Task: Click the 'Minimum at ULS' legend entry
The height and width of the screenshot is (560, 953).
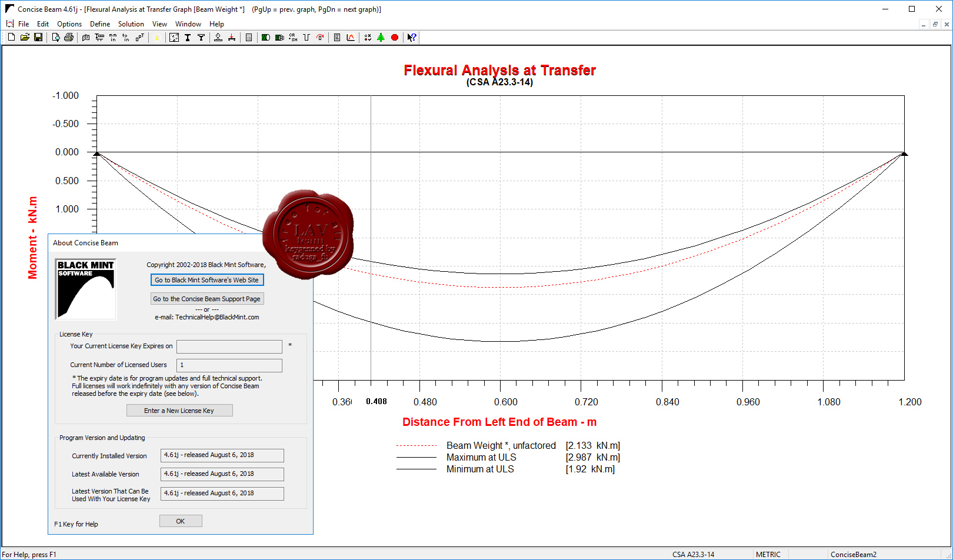Action: [480, 469]
